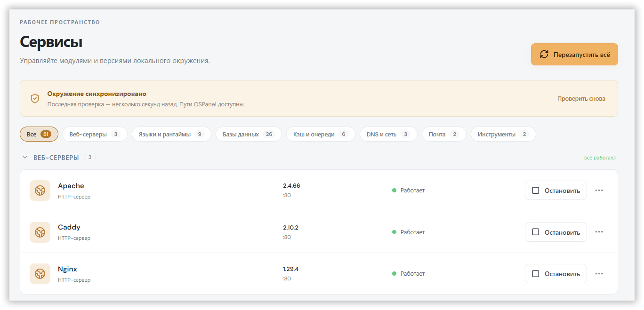The image size is (644, 310).
Task: Click the shield check sync icon
Action: (x=35, y=98)
